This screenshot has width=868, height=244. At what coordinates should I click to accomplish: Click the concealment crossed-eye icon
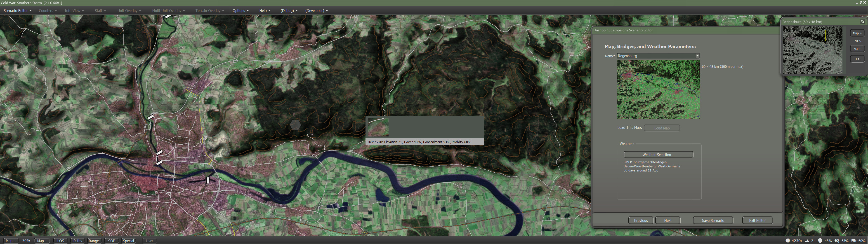(x=837, y=241)
